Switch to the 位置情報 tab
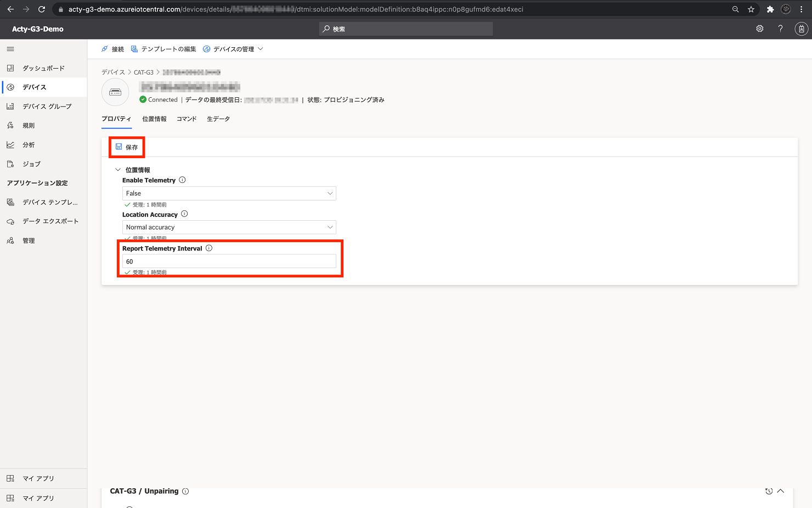Screen dimensions: 812x508 coord(154,119)
